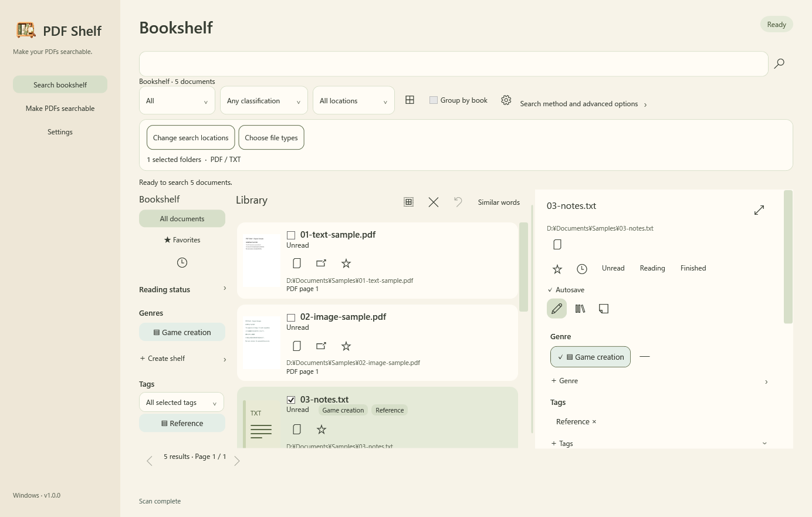Expand the 03-notes.txt detail panel
This screenshot has width=812, height=517.
[x=759, y=209]
